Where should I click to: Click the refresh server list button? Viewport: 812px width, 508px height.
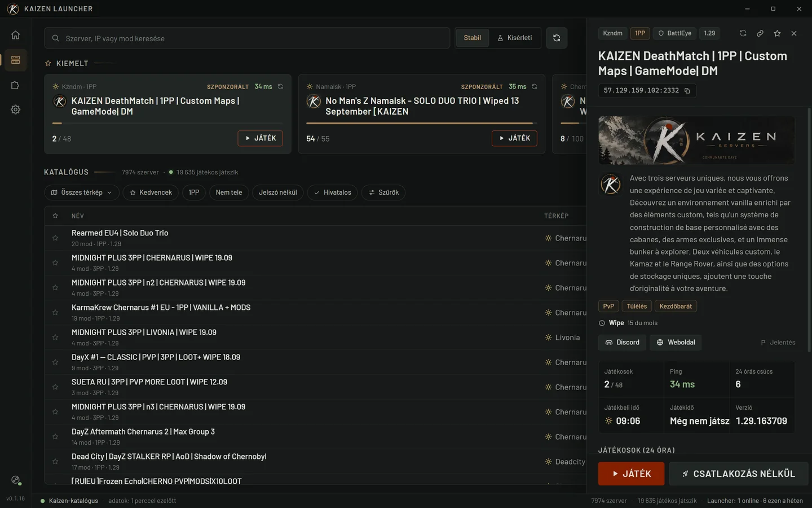click(x=557, y=38)
